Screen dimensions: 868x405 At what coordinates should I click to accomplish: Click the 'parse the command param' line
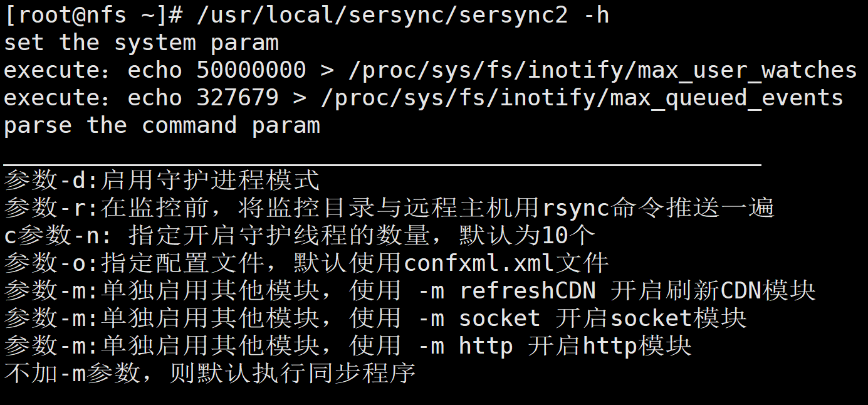coord(162,125)
